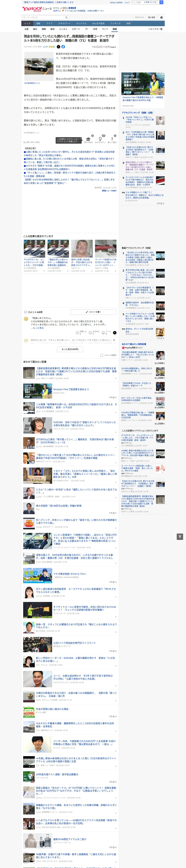The image size is (186, 868).
Task: Share first comment via X icon
Action: point(114,333)
